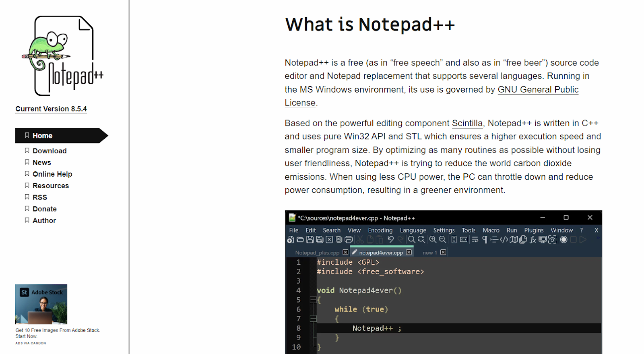The height and width of the screenshot is (354, 644).
Task: Open the Settings menu
Action: point(444,230)
